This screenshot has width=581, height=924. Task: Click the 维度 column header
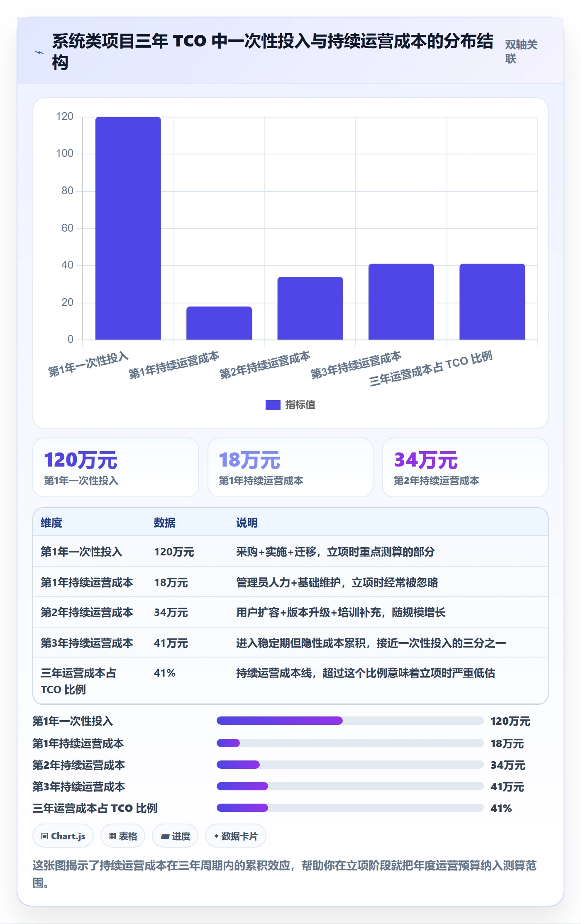51,523
